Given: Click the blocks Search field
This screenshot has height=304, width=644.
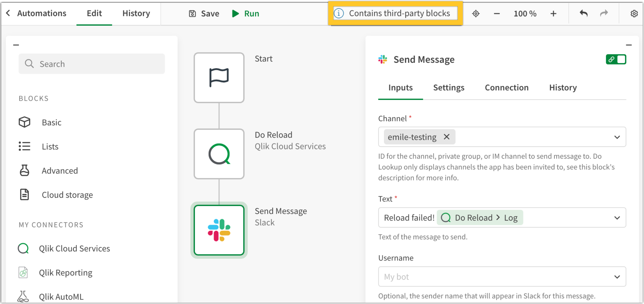Looking at the screenshot, I should pos(91,64).
